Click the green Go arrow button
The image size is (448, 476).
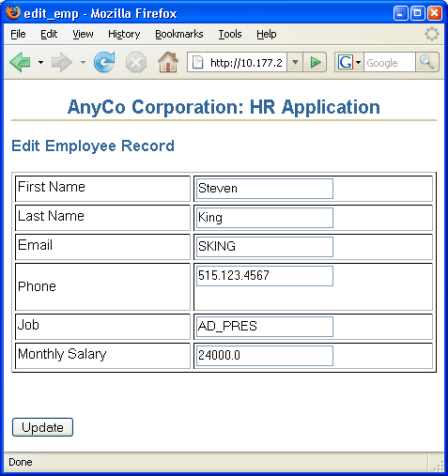click(x=315, y=62)
